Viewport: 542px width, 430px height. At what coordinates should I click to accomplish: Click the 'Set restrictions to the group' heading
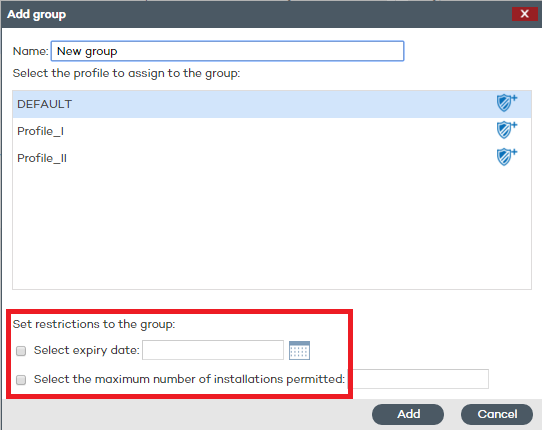point(94,324)
